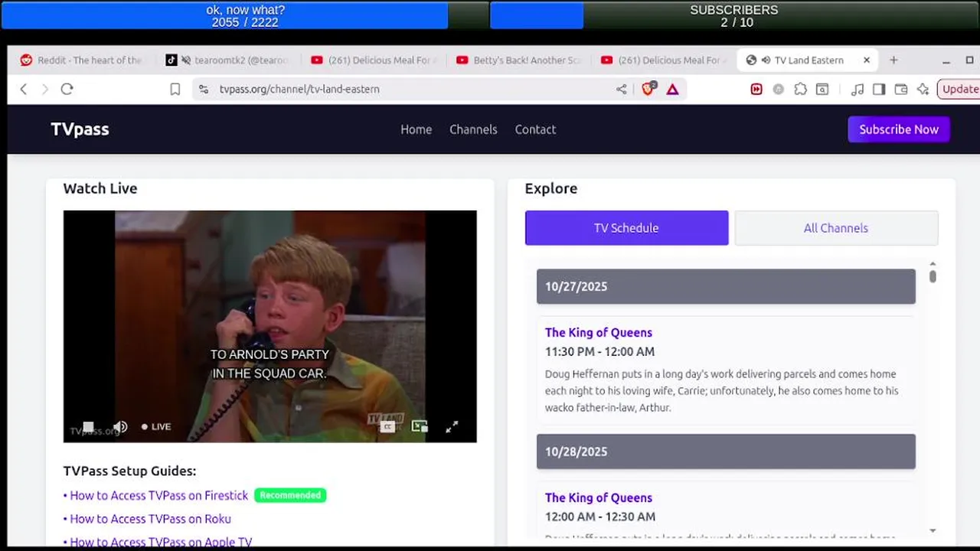Open How to Access TVPass on Firestick
This screenshot has width=980, height=551.
click(x=158, y=495)
